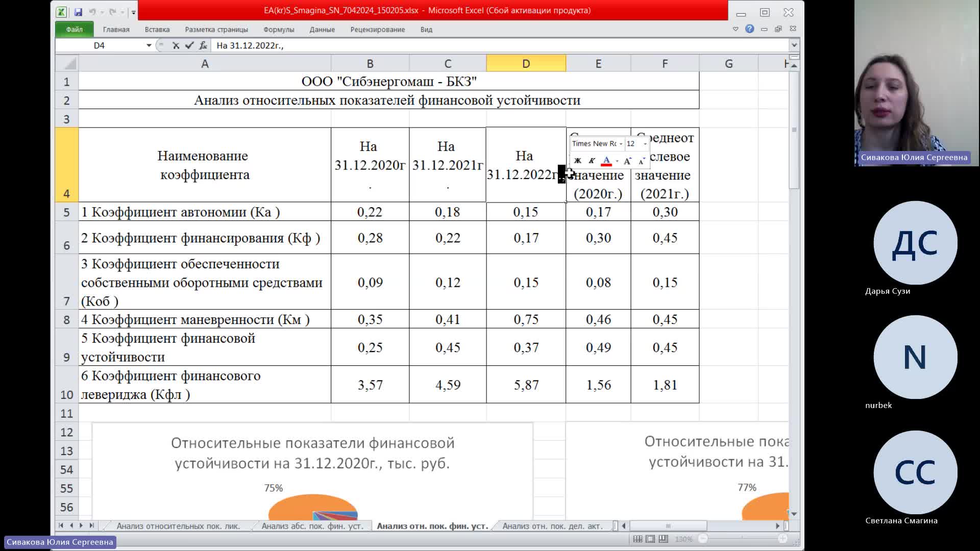The width and height of the screenshot is (980, 551).
Task: Cancel the cell edit with X icon
Action: (x=176, y=45)
